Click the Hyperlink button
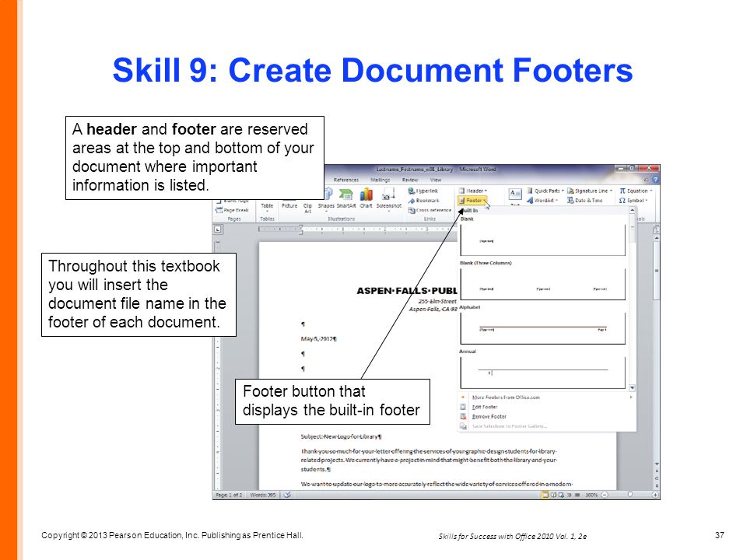The height and width of the screenshot is (560, 747). (x=423, y=191)
